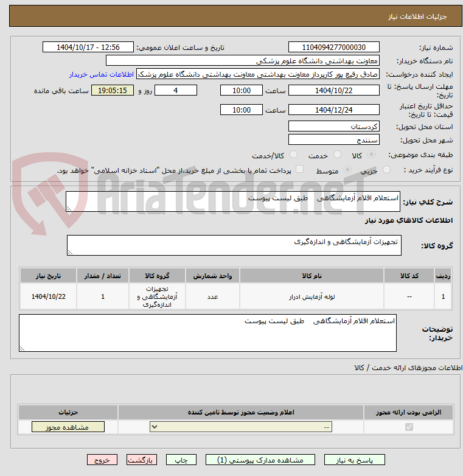
Task: Click the تعداد / مقدار column header
Action: tap(103, 276)
